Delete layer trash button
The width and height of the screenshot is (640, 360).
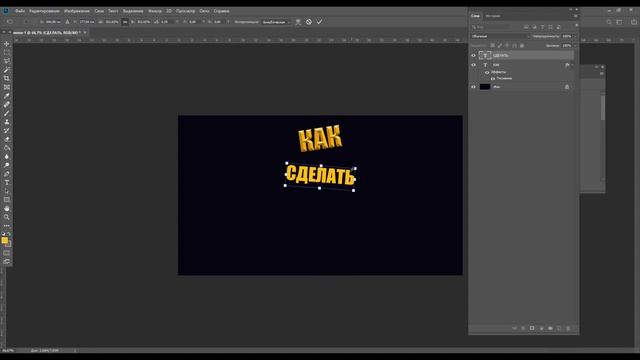568,328
